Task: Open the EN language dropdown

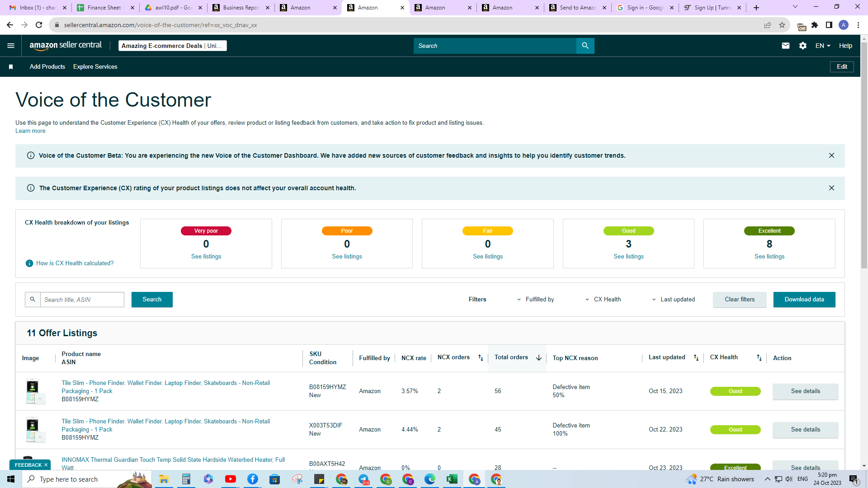Action: [823, 46]
